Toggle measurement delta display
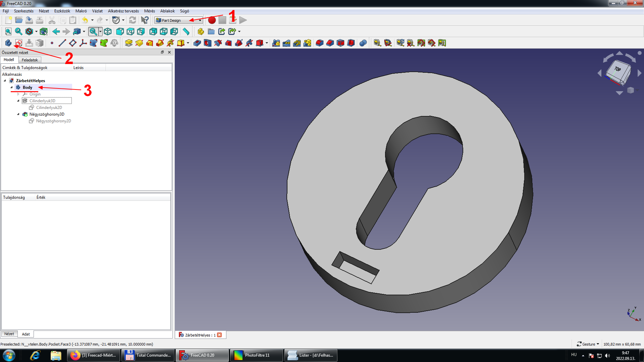Screen dimensions: 644x362 [442, 43]
